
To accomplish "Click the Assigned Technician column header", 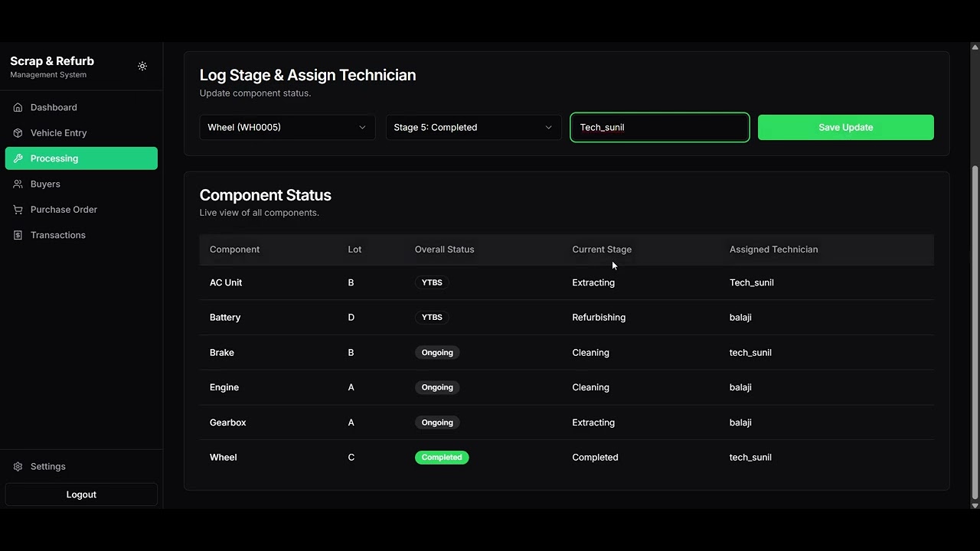I will coord(773,249).
